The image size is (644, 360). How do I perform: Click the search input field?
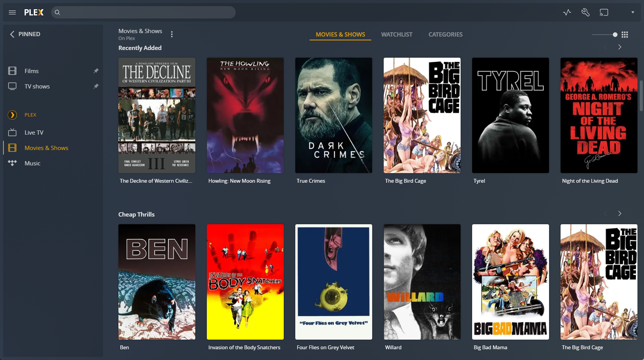tap(143, 12)
